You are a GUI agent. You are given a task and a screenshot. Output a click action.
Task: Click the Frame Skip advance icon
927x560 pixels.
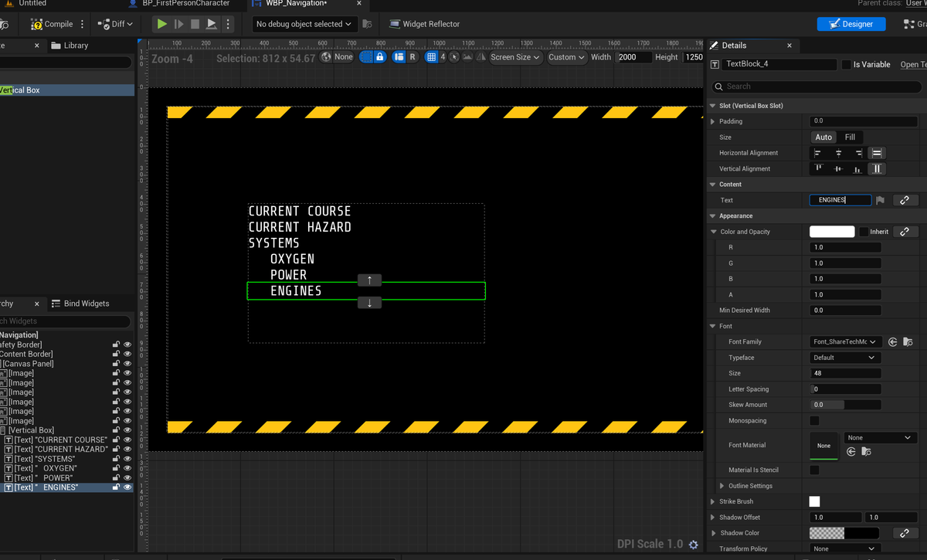click(x=178, y=24)
